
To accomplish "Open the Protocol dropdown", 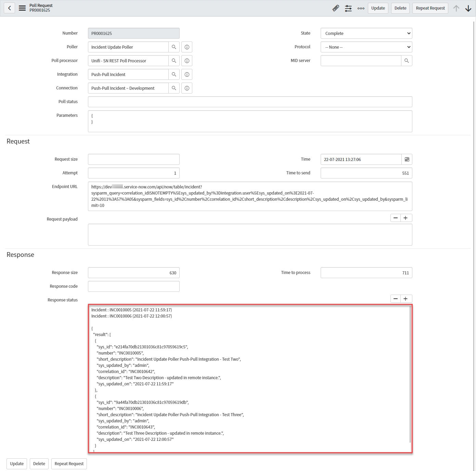I will (x=366, y=47).
